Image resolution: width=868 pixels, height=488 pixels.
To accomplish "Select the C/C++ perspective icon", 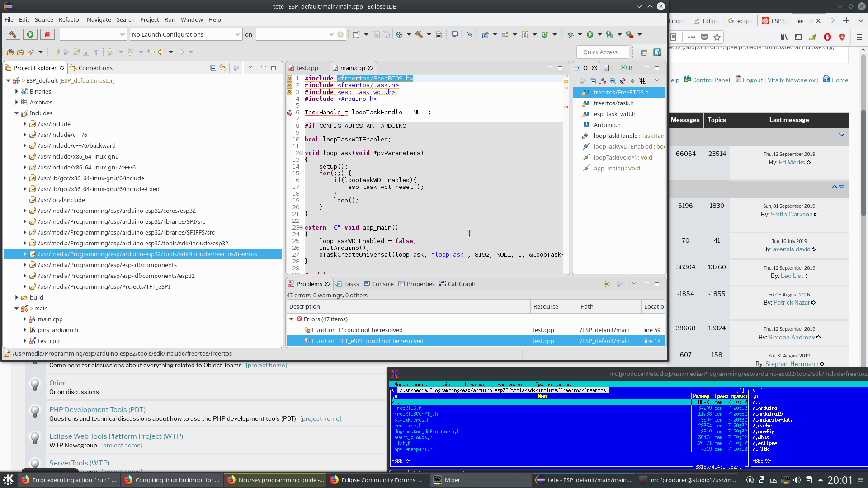I will pyautogui.click(x=657, y=52).
